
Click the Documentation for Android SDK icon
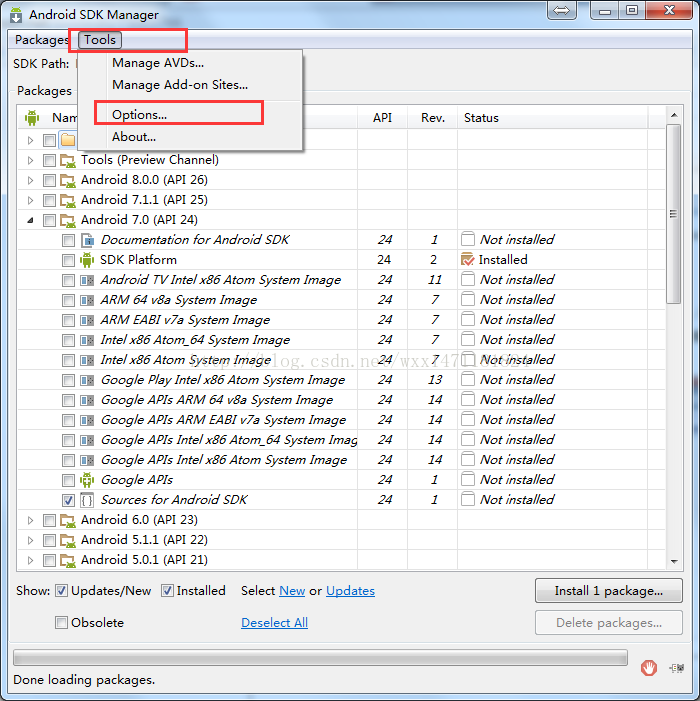pyautogui.click(x=87, y=240)
